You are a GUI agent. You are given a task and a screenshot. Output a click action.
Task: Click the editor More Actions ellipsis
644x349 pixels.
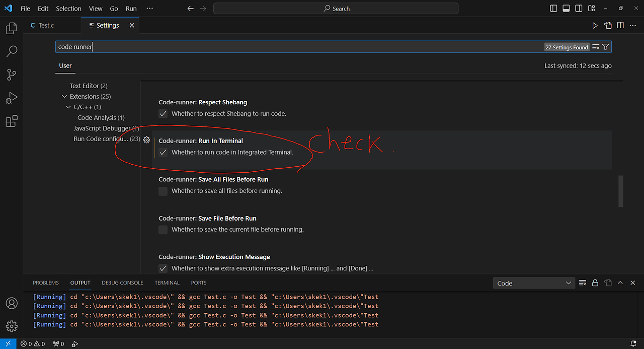(x=633, y=25)
